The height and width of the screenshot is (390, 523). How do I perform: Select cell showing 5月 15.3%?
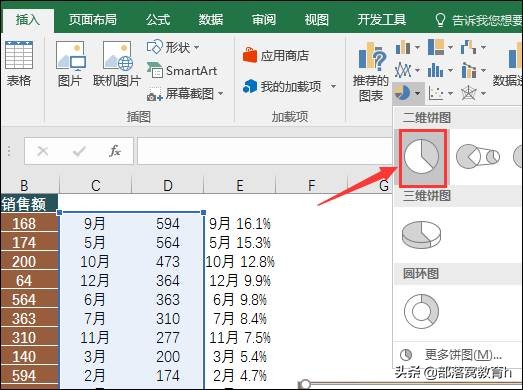click(240, 243)
